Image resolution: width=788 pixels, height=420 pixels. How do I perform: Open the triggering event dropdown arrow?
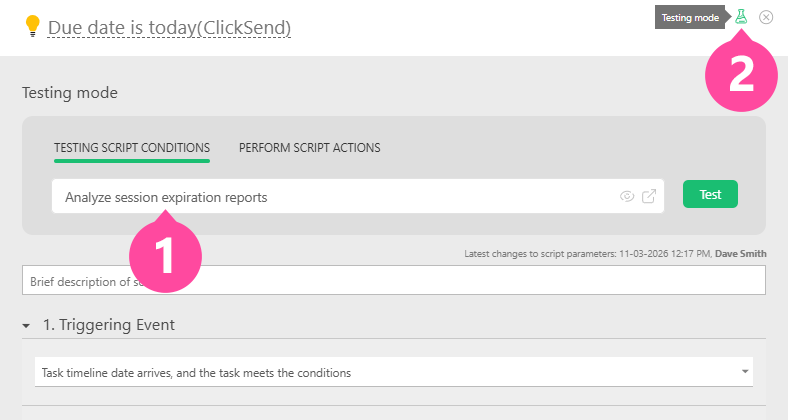tap(745, 372)
